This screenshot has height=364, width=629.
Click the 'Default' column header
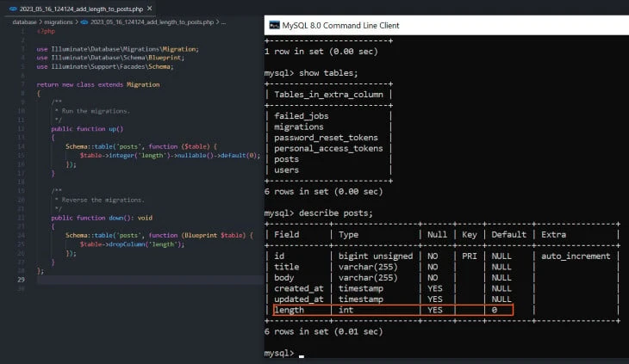[x=508, y=235]
